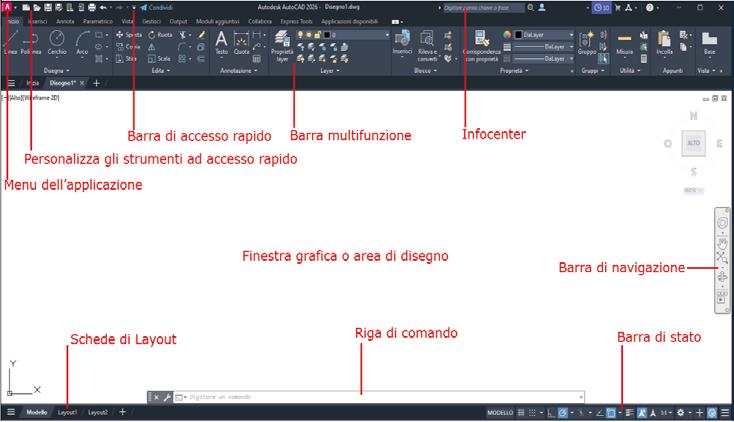This screenshot has height=422, width=734.
Task: Open the layer name dropdown list
Action: [357, 35]
